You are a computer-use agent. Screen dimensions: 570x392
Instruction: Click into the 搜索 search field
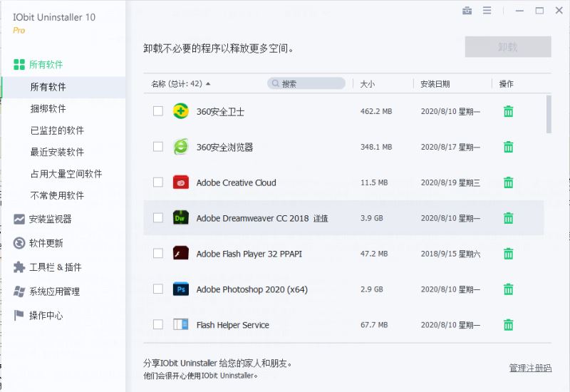pyautogui.click(x=306, y=83)
